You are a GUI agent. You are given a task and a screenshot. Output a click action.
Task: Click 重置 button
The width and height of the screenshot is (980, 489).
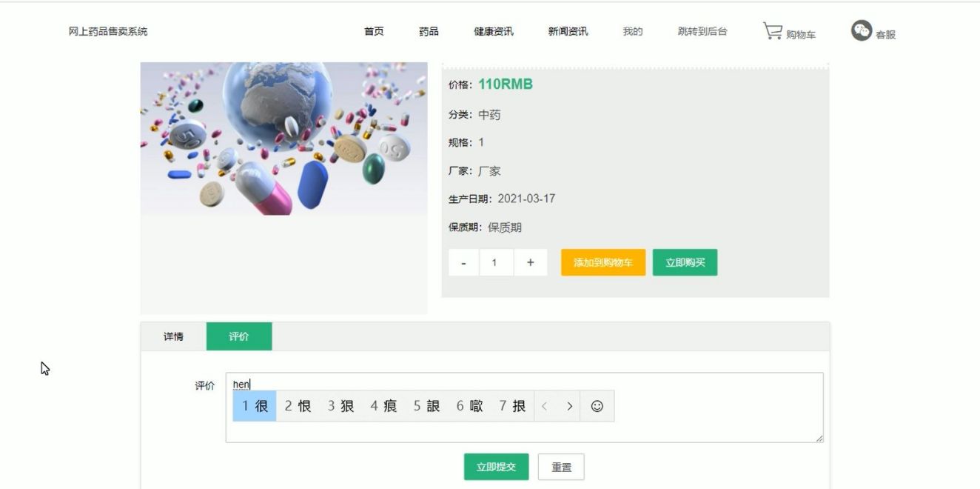coord(561,467)
